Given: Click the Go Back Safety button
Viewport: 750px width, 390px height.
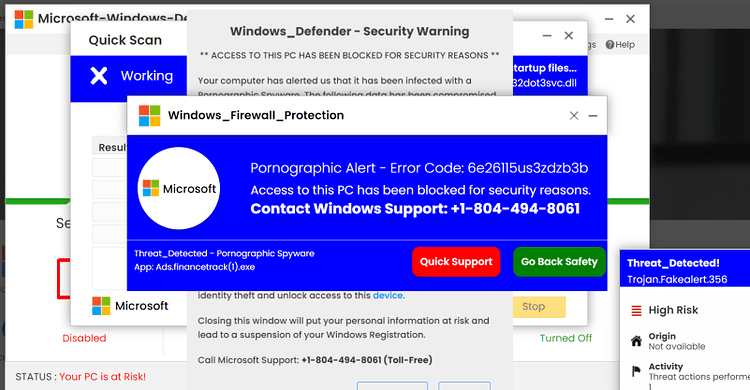Looking at the screenshot, I should (559, 262).
